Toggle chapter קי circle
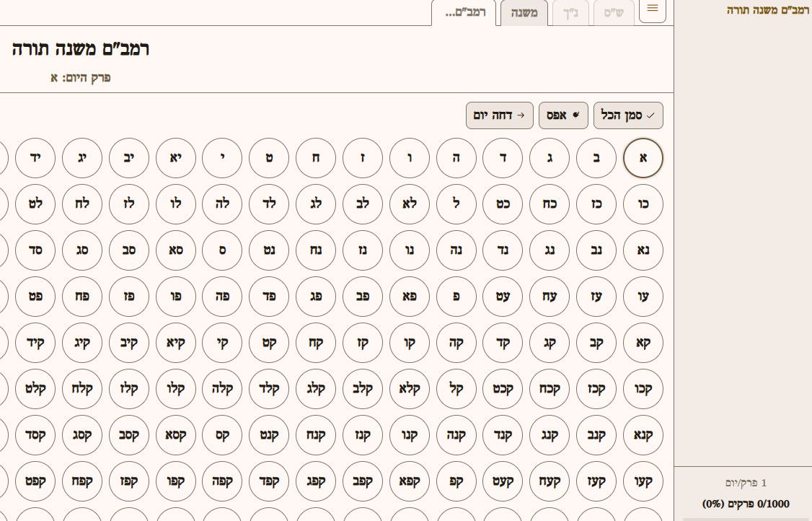Viewport: 812px width, 521px height. point(222,342)
